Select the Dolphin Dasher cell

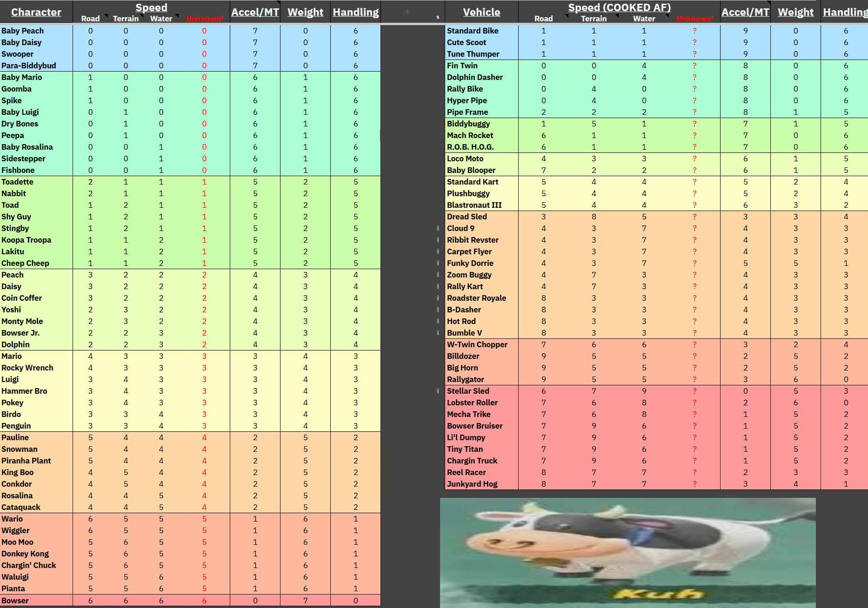click(481, 77)
